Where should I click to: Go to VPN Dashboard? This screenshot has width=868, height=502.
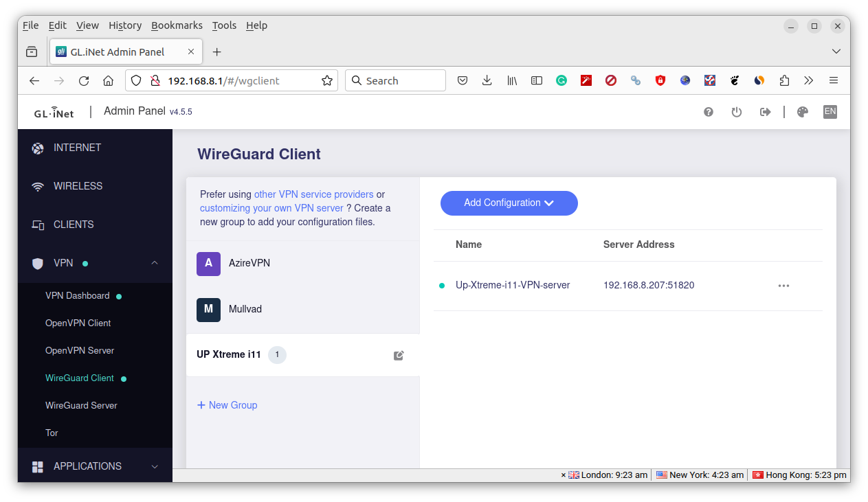pos(78,296)
